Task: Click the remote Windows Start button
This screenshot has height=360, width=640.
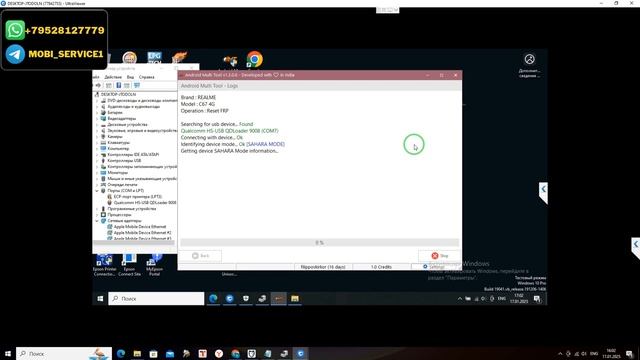Action: pos(100,299)
